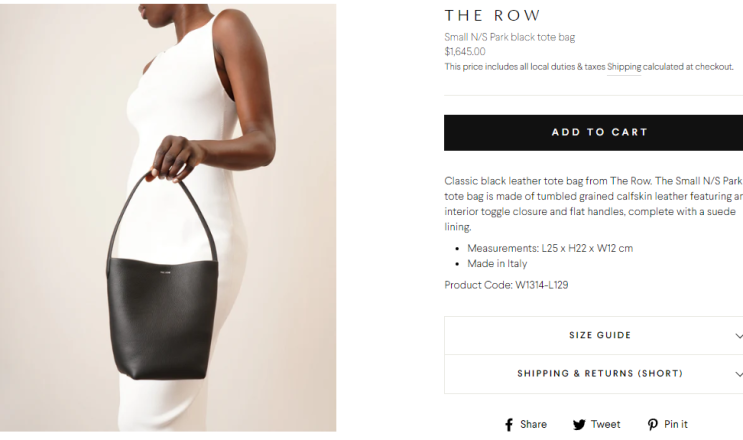Screen dimensions: 743x440
Task: Open the Shipping link near price
Action: (x=624, y=67)
